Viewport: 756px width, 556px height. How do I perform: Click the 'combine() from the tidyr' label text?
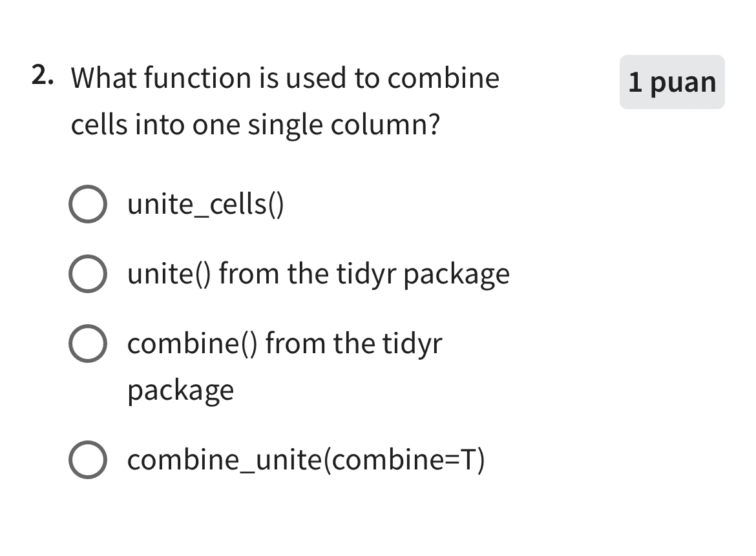[284, 343]
